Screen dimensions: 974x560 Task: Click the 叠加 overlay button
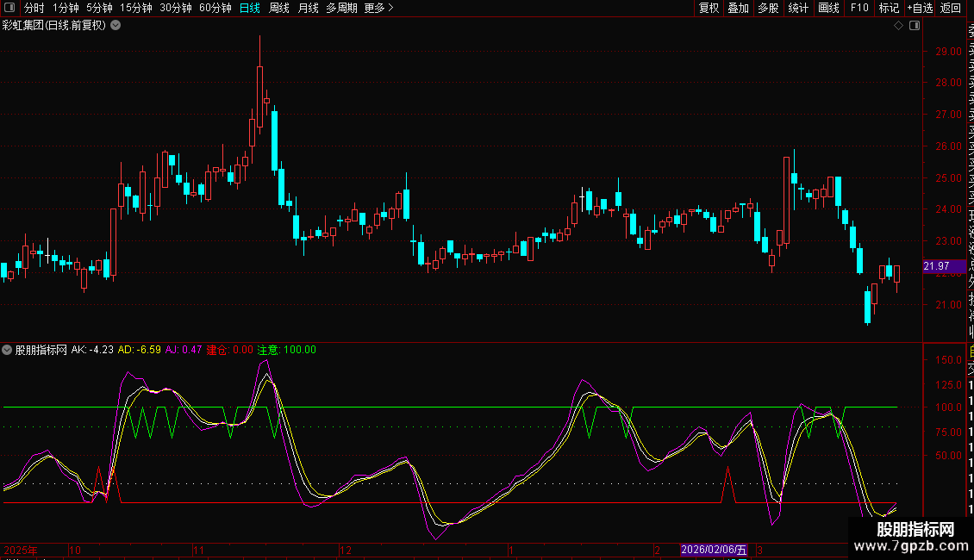[738, 8]
